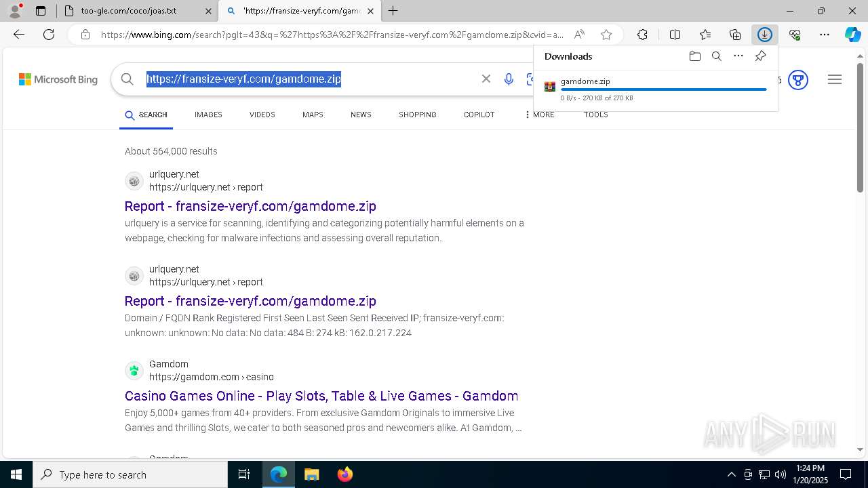Open Extensions puzzle icon
This screenshot has height=488, width=868.
click(x=642, y=35)
